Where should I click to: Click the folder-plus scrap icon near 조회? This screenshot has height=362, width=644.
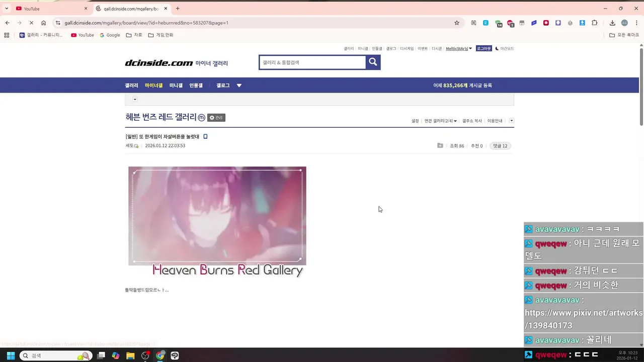pyautogui.click(x=440, y=146)
